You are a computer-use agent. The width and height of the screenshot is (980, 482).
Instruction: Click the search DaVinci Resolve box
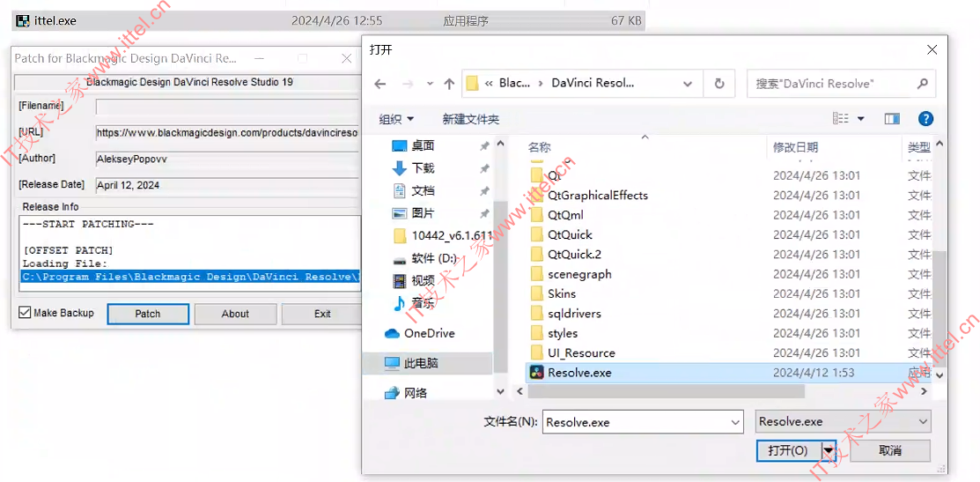tap(841, 84)
